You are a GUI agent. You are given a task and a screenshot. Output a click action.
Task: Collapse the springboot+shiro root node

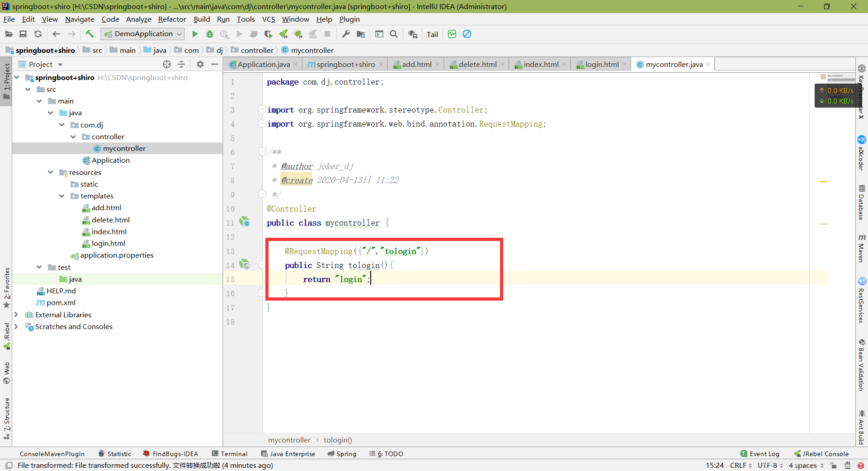click(x=17, y=77)
